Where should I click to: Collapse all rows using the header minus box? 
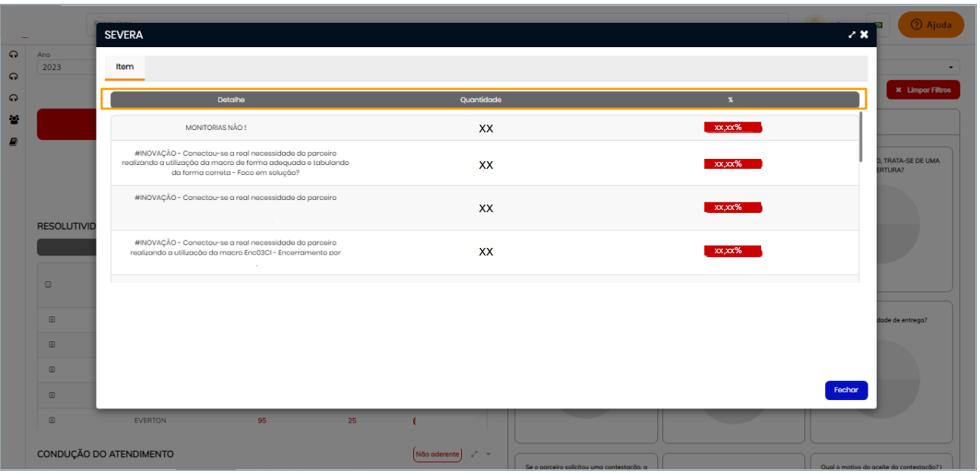48,284
